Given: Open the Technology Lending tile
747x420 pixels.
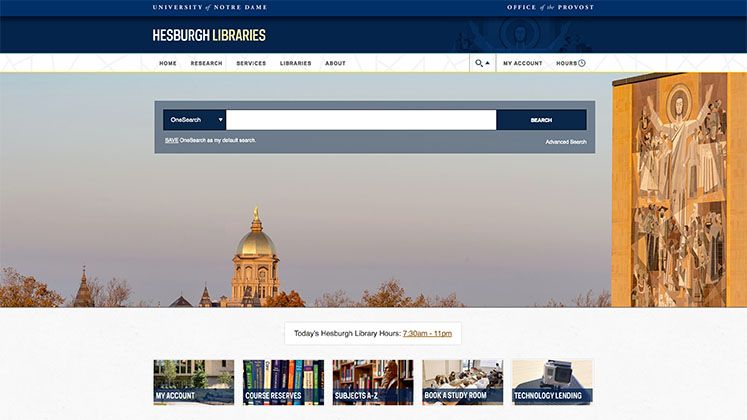Looking at the screenshot, I should coord(553,382).
